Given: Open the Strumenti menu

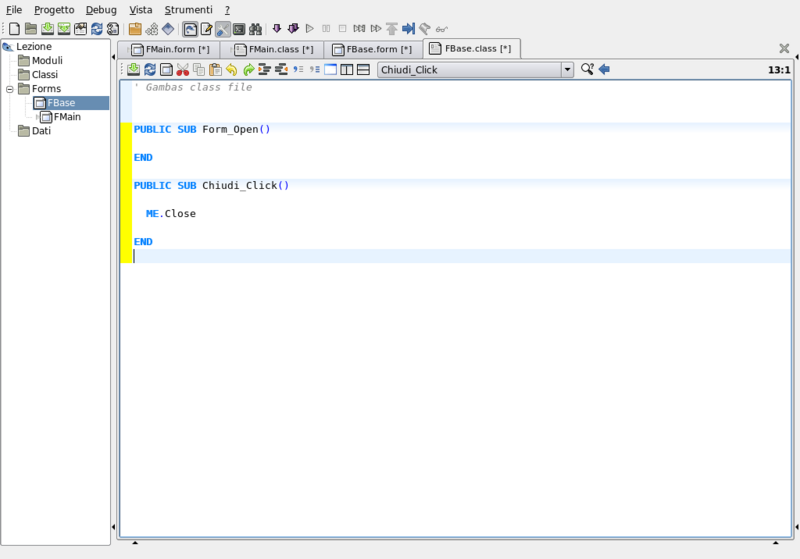Looking at the screenshot, I should (x=188, y=10).
